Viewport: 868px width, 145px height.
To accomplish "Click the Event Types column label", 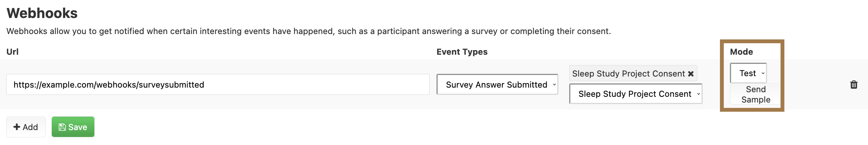I will 462,52.
